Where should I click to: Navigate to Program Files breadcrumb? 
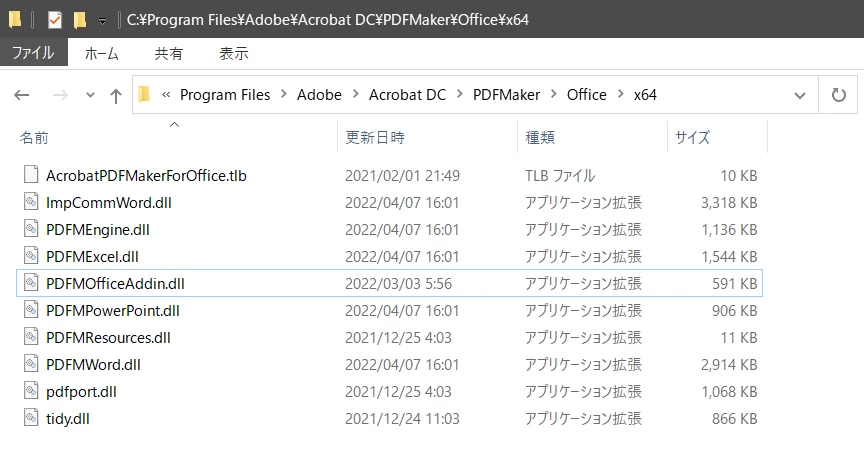(225, 95)
